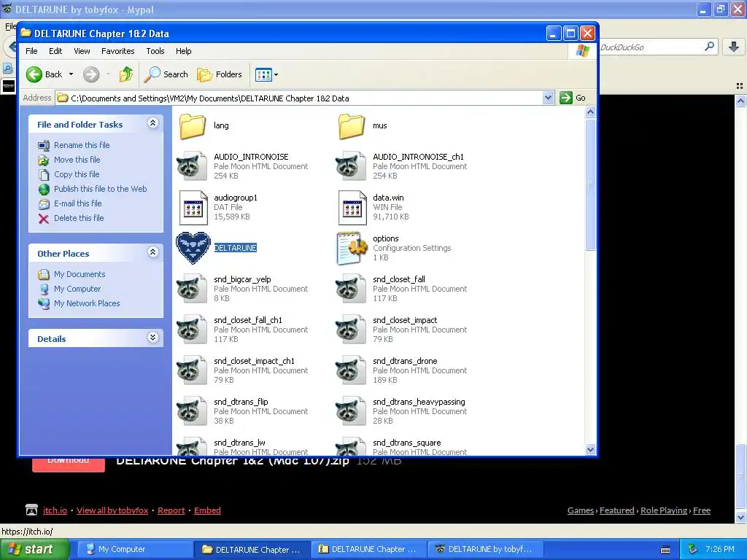Viewport: 747px width, 560px height.
Task: Select snd_closet_impact_ch1 file icon
Action: [192, 370]
